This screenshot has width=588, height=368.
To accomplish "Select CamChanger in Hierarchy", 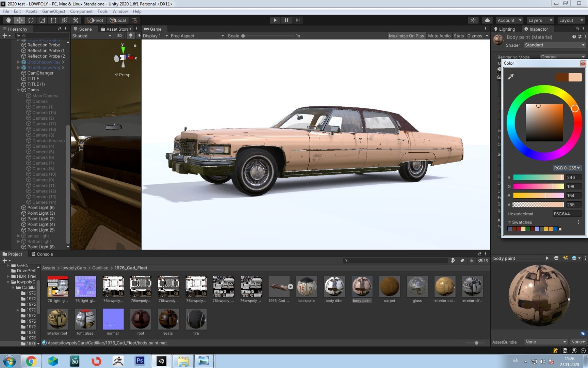I will click(x=40, y=73).
